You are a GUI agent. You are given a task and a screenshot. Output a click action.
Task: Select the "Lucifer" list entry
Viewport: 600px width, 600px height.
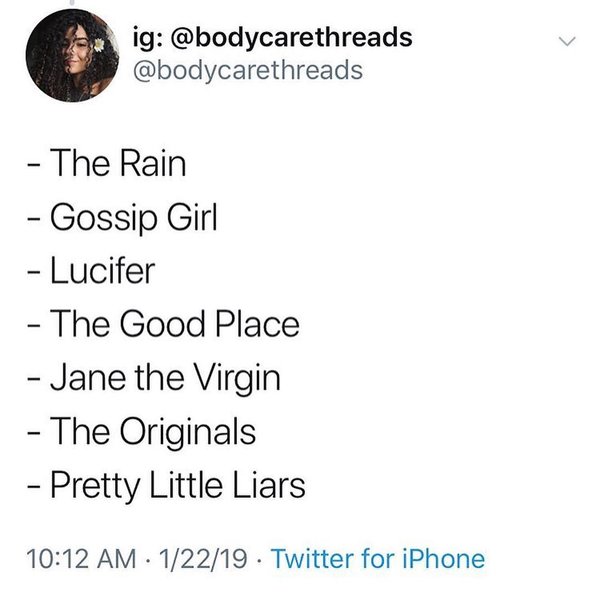(102, 271)
